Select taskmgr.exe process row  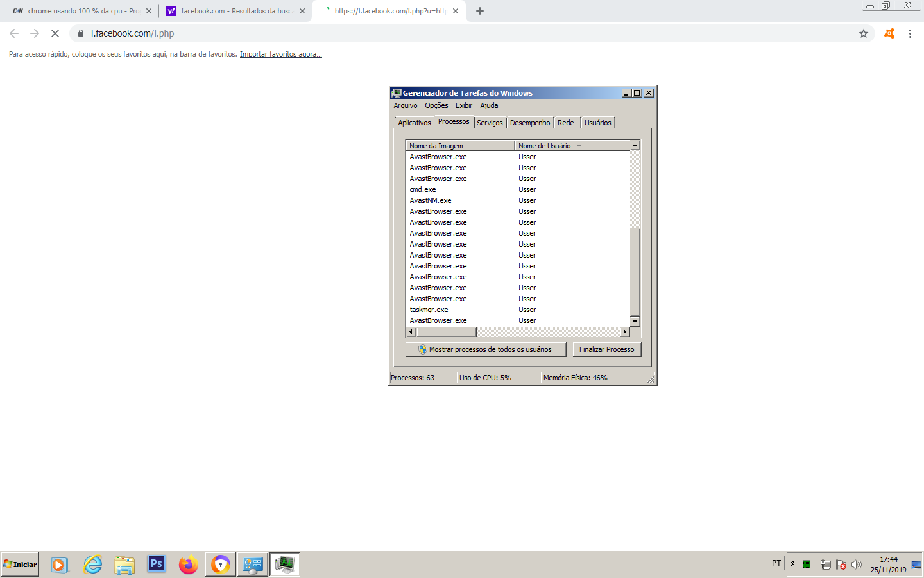(518, 310)
